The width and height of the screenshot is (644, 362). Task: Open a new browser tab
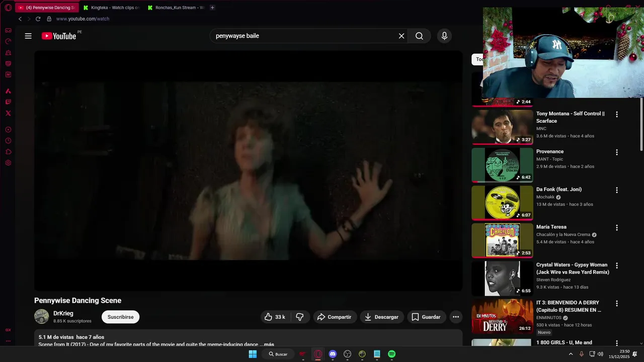click(x=212, y=8)
